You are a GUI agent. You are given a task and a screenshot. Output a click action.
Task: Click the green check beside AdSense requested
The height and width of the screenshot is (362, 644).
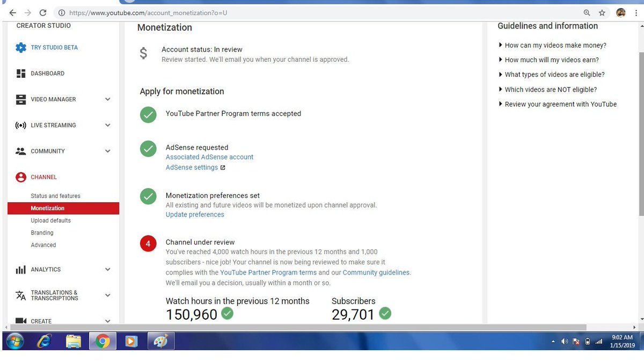click(x=148, y=149)
